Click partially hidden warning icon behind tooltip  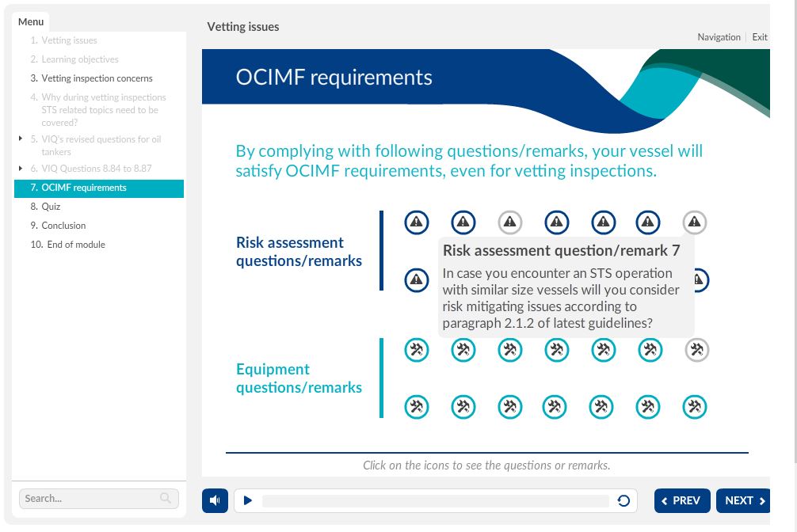point(702,280)
